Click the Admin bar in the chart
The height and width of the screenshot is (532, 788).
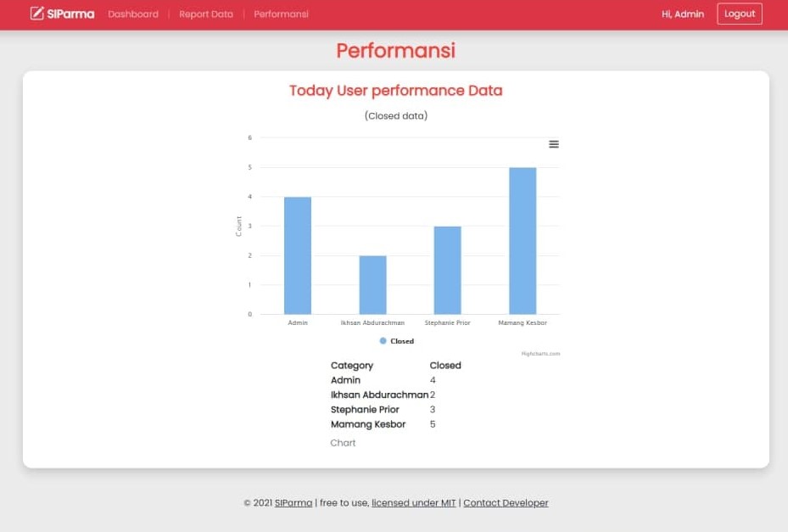pos(298,255)
